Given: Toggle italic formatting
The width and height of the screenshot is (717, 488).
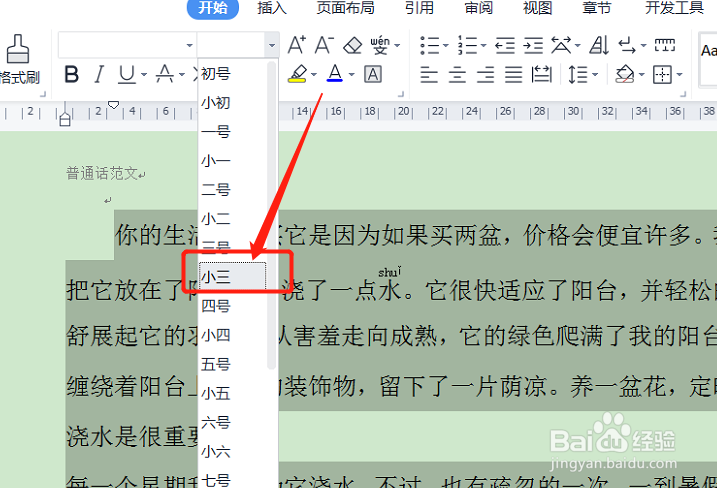Looking at the screenshot, I should [x=99, y=74].
